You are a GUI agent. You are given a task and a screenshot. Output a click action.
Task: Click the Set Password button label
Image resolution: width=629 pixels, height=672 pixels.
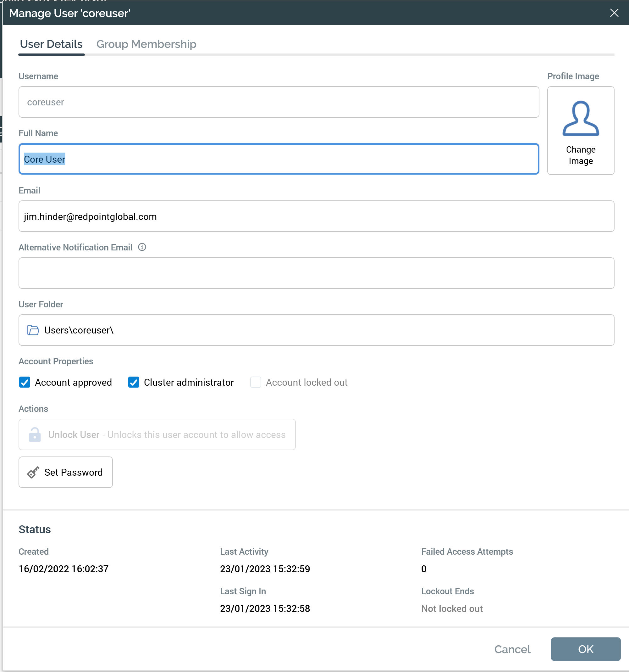coord(73,472)
